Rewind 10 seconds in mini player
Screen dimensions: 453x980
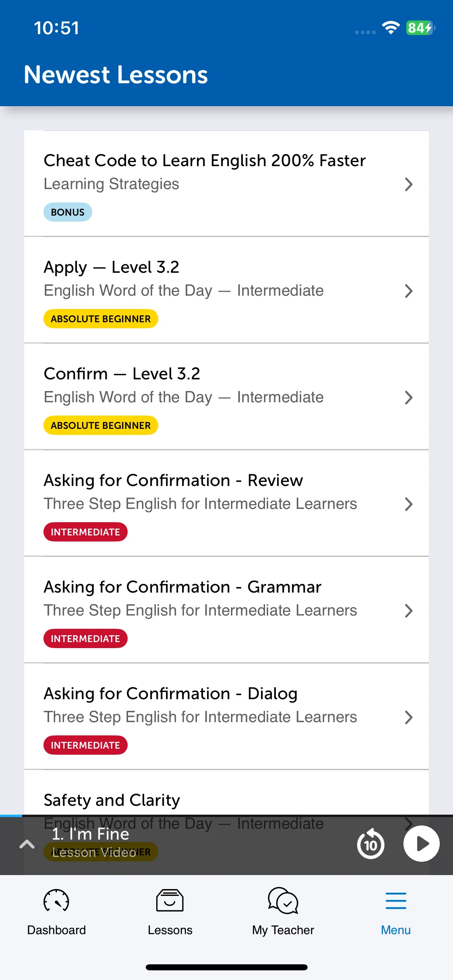(x=370, y=844)
